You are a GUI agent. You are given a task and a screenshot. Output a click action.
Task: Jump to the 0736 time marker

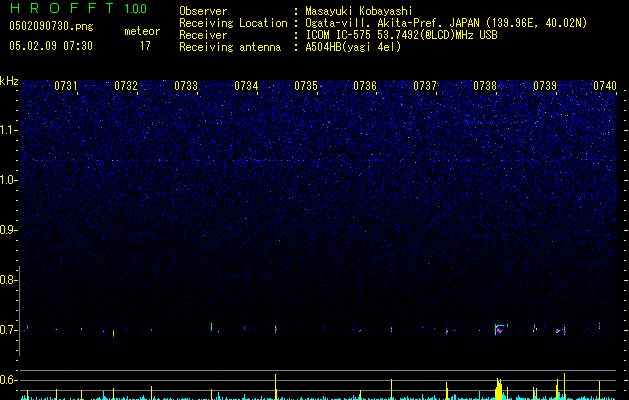(x=365, y=86)
